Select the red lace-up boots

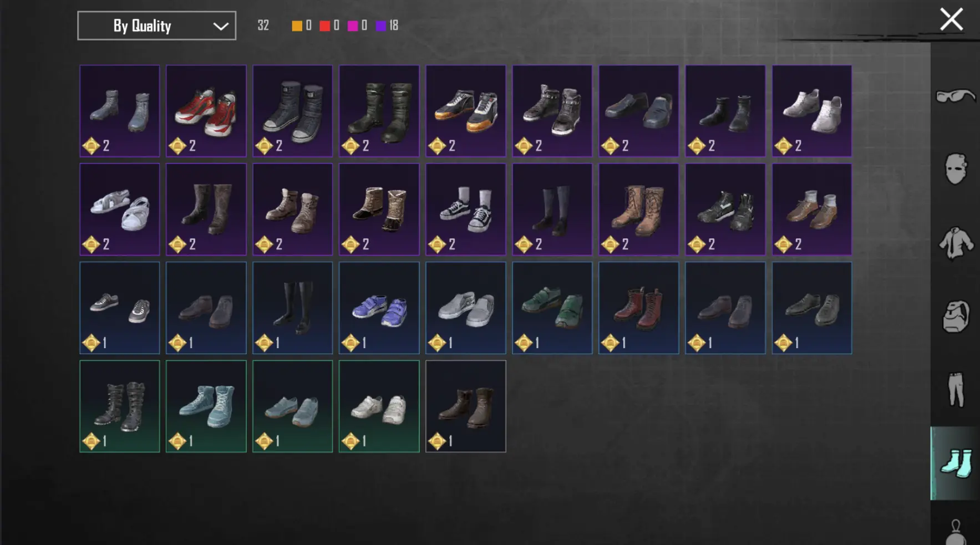639,308
